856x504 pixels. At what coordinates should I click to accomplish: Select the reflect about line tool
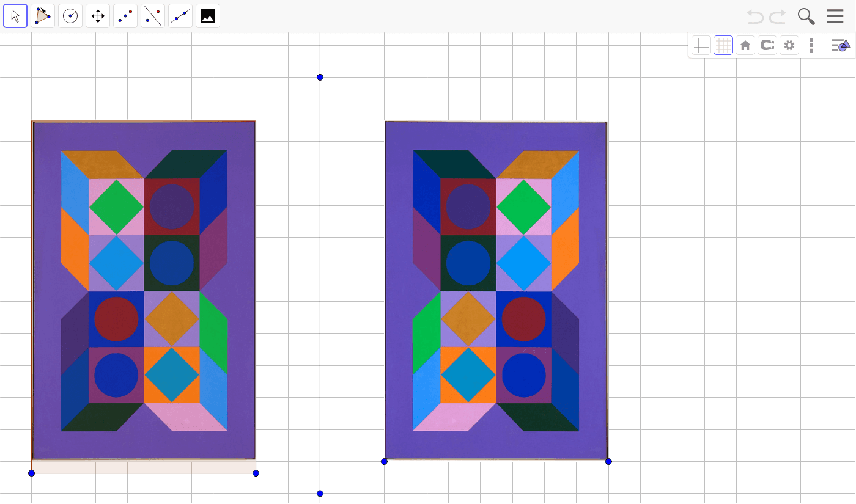(153, 16)
